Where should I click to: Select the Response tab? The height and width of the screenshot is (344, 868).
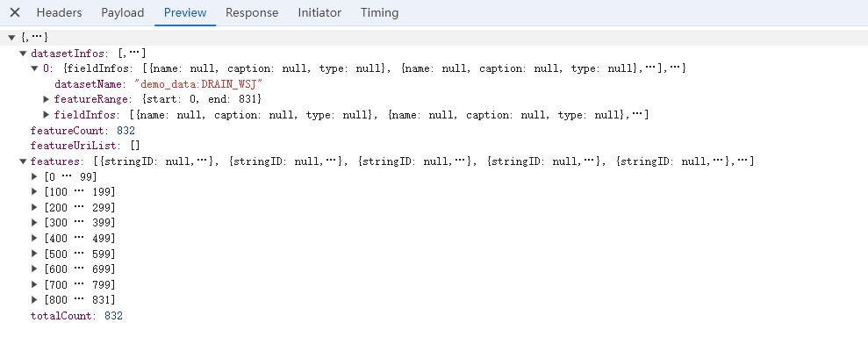252,13
